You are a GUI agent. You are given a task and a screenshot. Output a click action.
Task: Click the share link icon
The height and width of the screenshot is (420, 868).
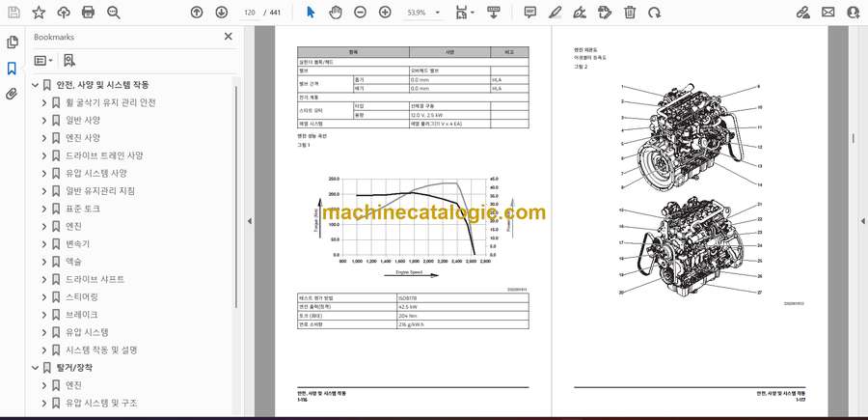pos(803,13)
